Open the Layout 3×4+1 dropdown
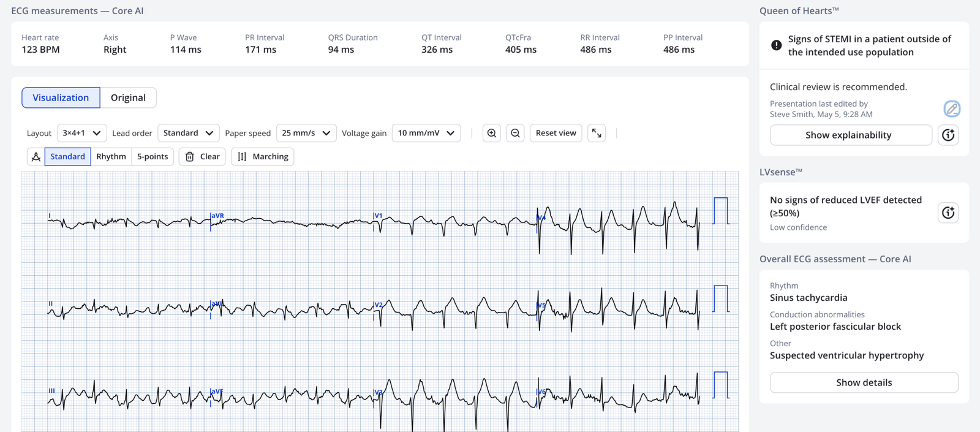Image resolution: width=980 pixels, height=432 pixels. click(x=82, y=133)
